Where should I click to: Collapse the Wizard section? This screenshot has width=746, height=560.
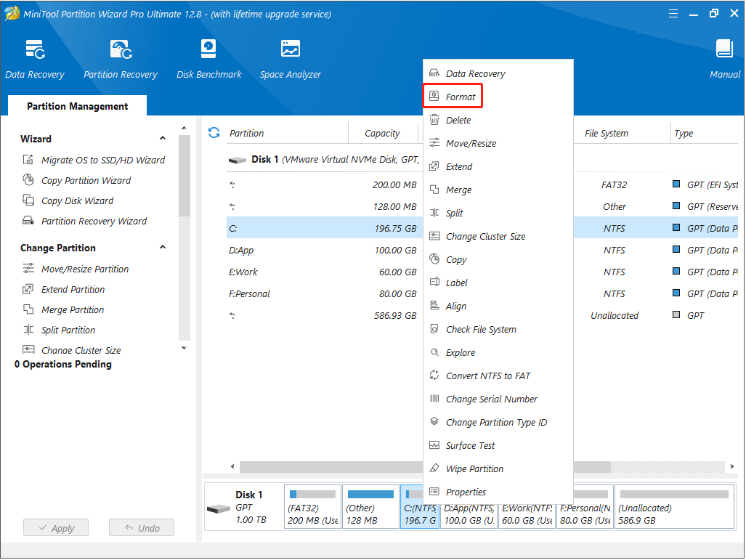[x=163, y=139]
